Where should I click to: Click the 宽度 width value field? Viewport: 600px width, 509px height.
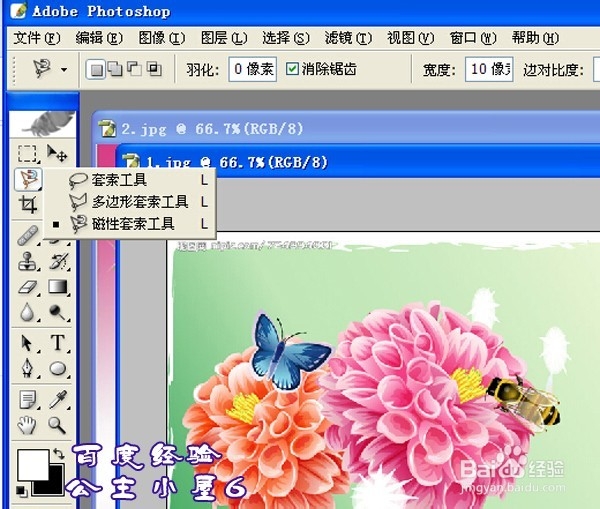pyautogui.click(x=489, y=69)
